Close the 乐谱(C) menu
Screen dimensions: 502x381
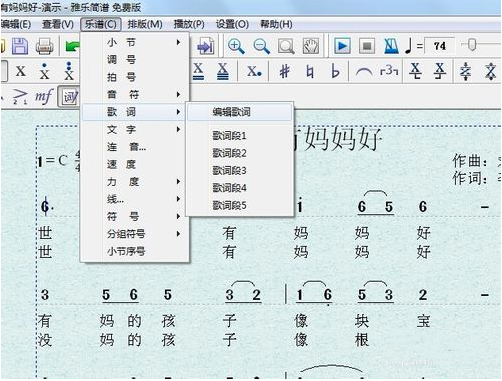[100, 24]
